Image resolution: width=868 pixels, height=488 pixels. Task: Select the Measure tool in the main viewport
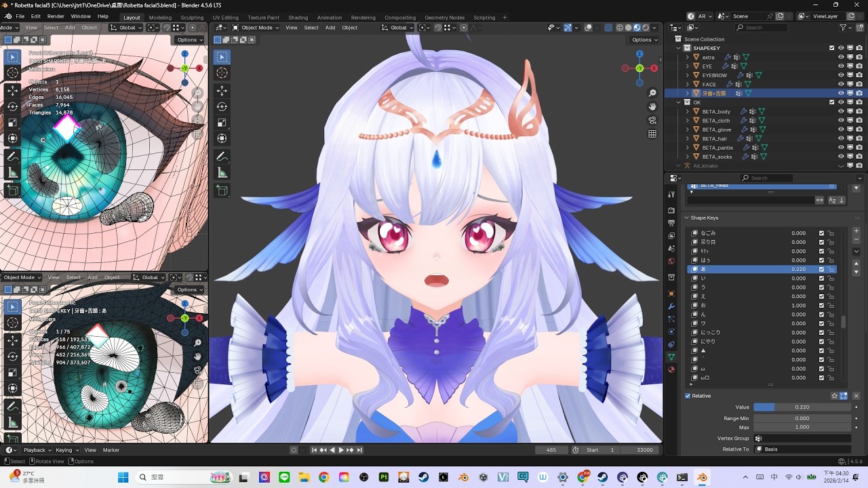(x=222, y=173)
